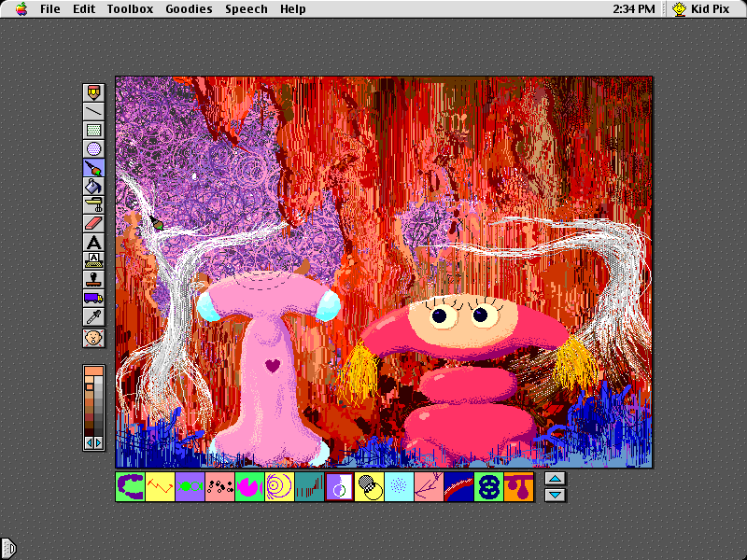Screen dimensions: 747x560
Task: Pick the Eyedropper color picker tool
Action: point(93,318)
